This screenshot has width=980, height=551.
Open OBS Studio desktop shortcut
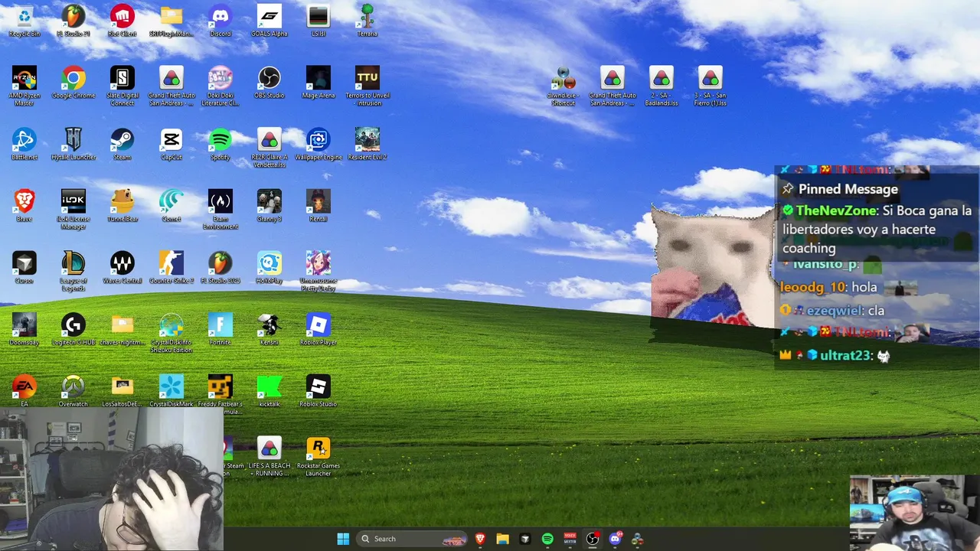(269, 83)
